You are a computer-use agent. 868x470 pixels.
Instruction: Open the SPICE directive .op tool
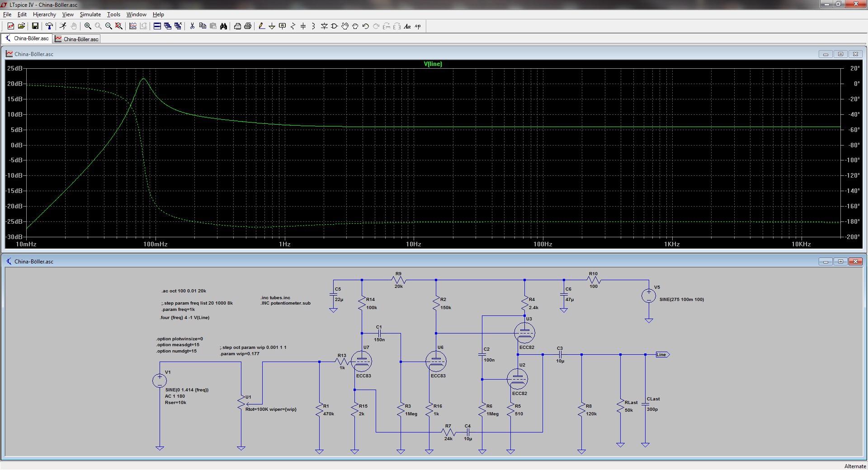coord(418,26)
